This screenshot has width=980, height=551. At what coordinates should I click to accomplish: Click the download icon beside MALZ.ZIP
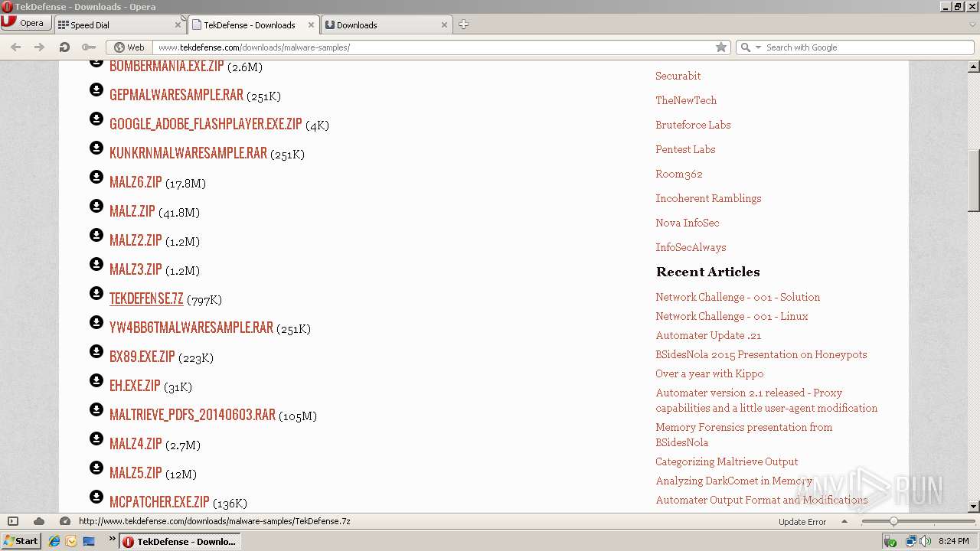coord(96,206)
